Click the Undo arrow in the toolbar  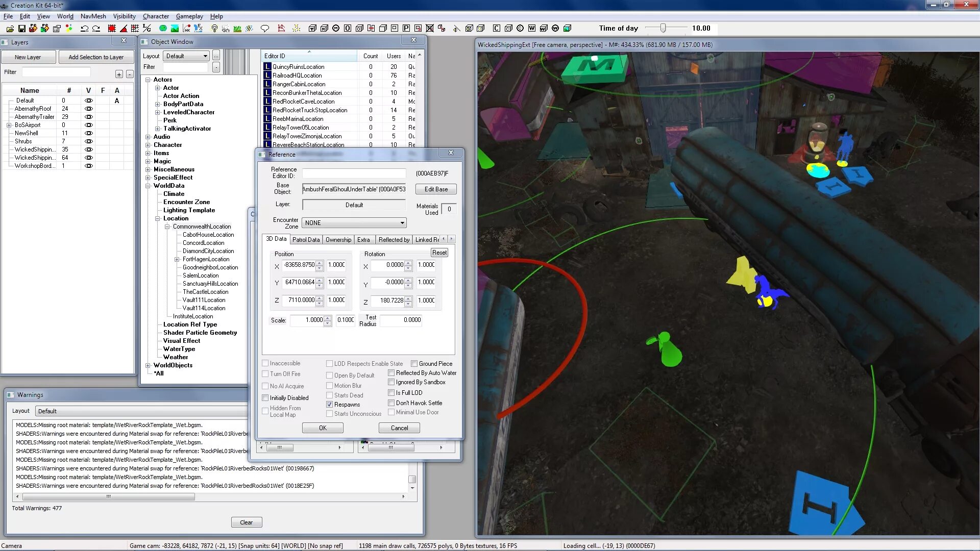[84, 29]
